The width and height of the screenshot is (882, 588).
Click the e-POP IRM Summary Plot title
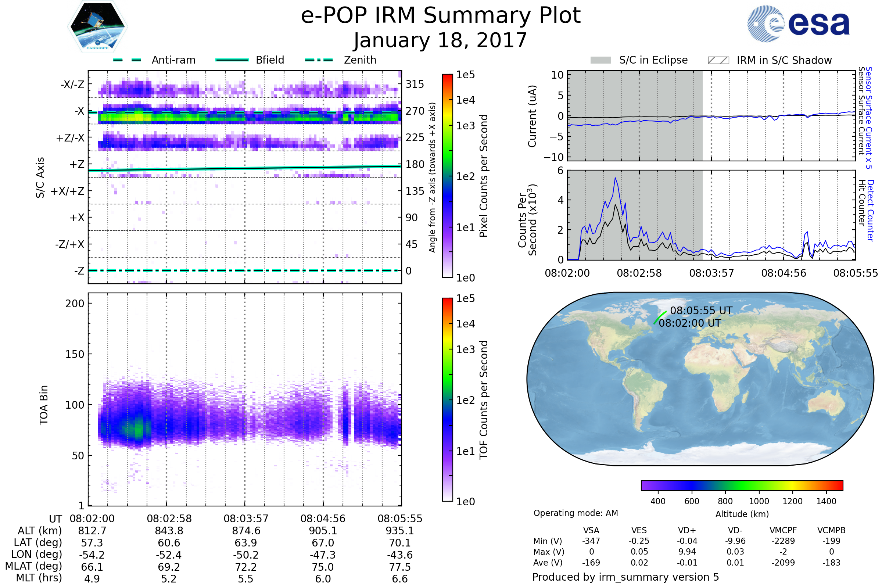[441, 16]
